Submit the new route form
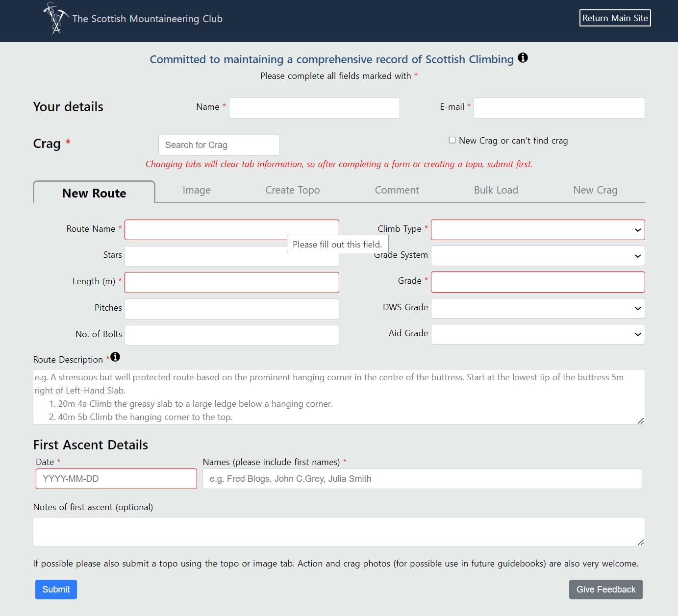678x616 pixels. [56, 590]
